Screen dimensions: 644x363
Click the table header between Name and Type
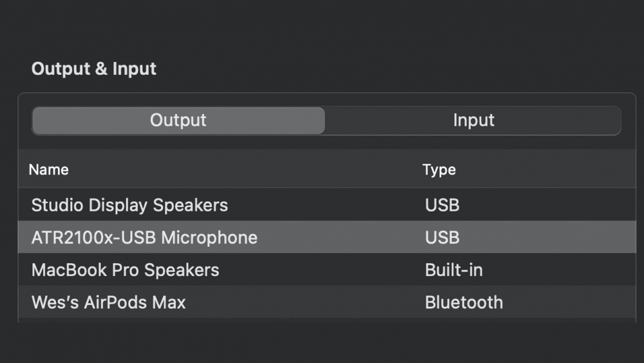(245, 170)
